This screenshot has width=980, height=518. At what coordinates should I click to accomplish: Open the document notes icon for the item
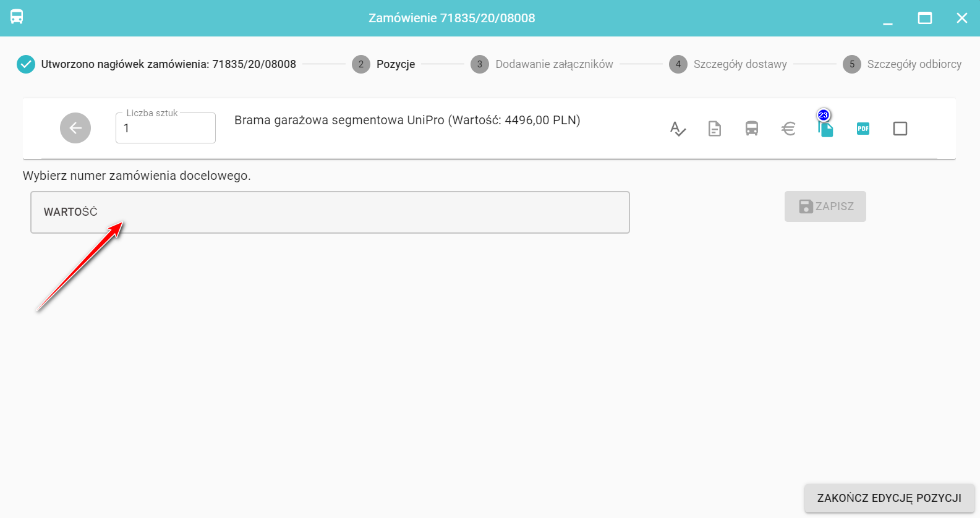pos(715,129)
